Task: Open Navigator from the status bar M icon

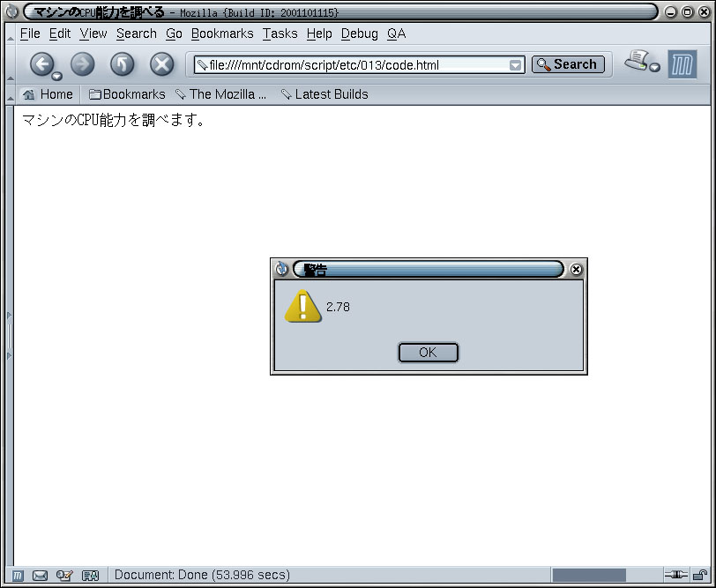Action: tap(18, 576)
